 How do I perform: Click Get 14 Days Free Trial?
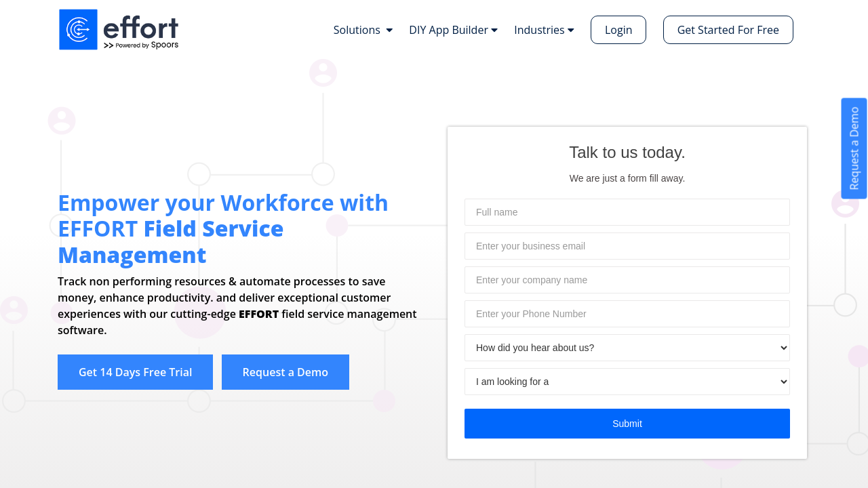[135, 372]
